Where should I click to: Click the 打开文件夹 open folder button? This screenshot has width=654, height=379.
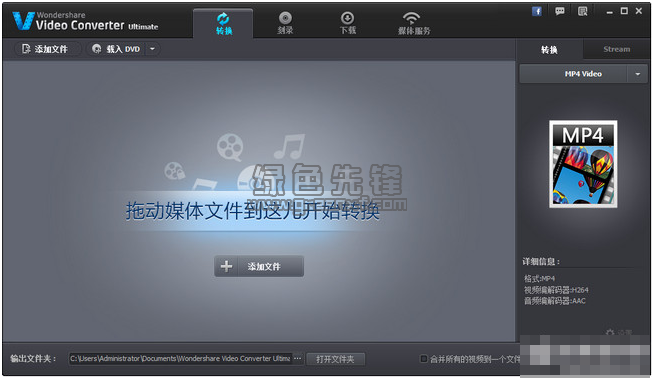[x=335, y=359]
